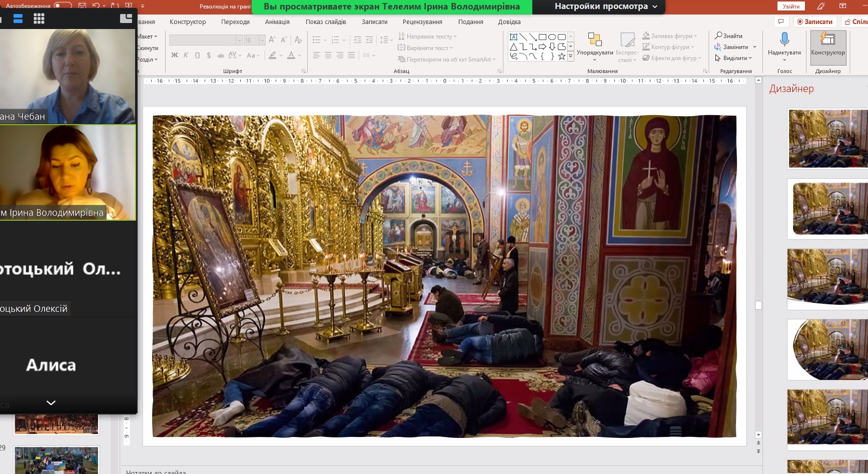Viewport: 868px width, 474px height.
Task: Open the Animation (Анімація) ribbon tab
Action: coord(277,22)
